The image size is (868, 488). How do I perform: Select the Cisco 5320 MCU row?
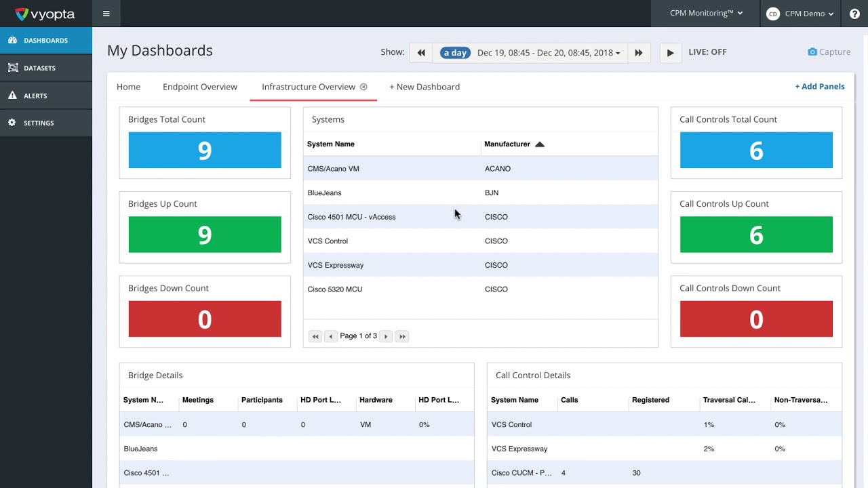pyautogui.click(x=481, y=289)
